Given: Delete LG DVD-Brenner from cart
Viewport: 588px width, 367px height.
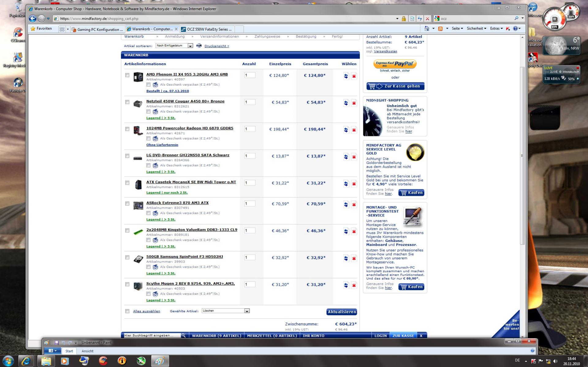Looking at the screenshot, I should 354,157.
